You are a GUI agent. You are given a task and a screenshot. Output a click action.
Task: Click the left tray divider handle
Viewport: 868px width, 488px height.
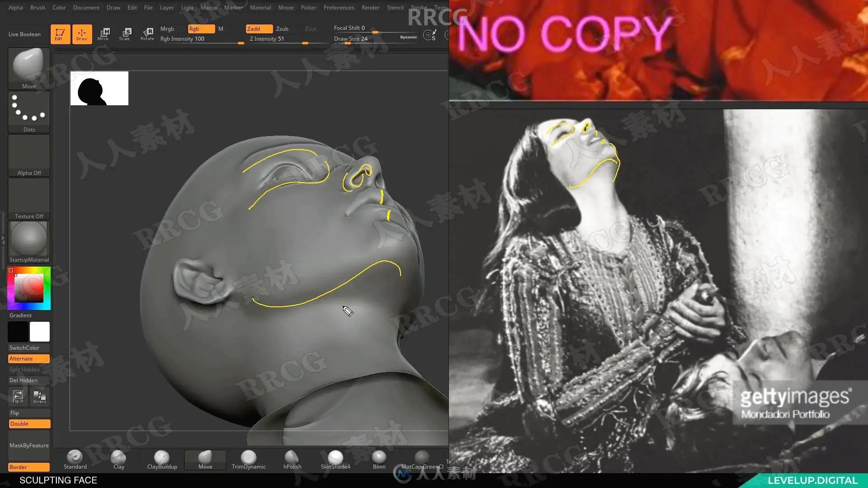3,240
